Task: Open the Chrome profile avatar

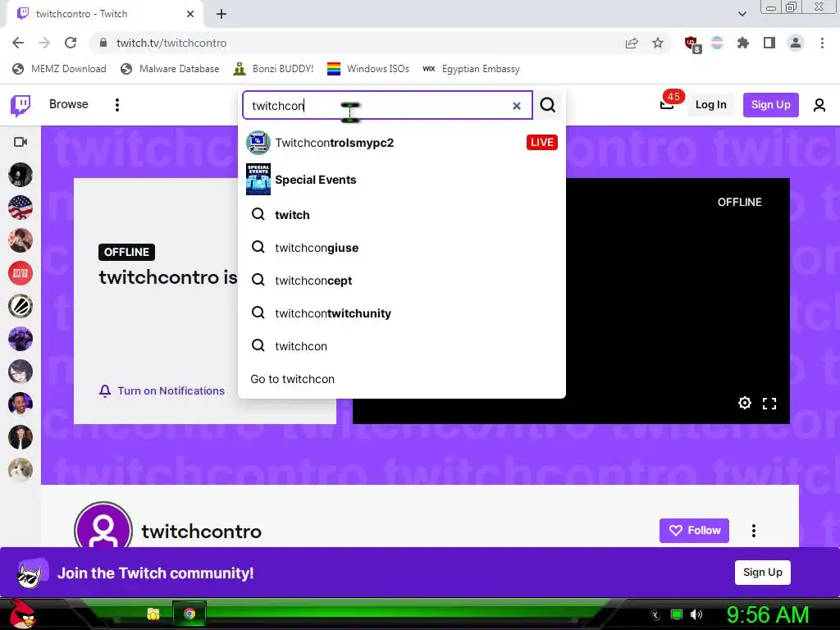Action: [x=796, y=43]
